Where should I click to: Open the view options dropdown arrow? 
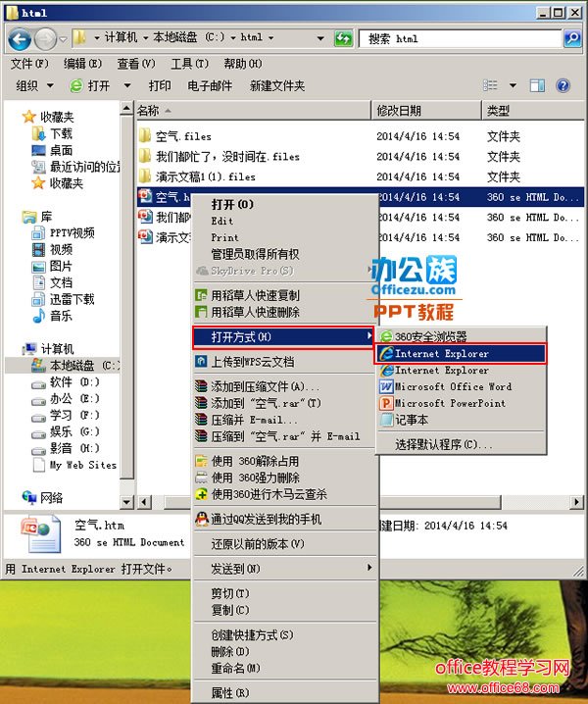click(x=513, y=85)
